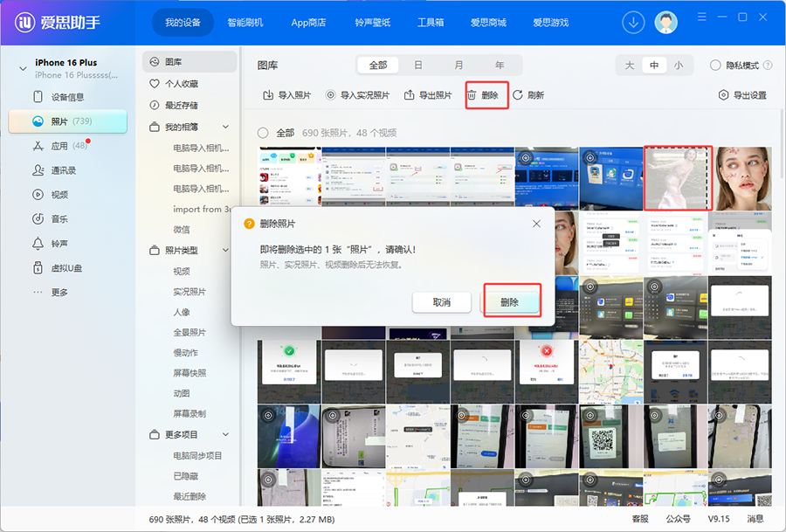This screenshot has height=532, width=786.
Task: Open the 屏幕快照 photo type
Action: tap(190, 373)
